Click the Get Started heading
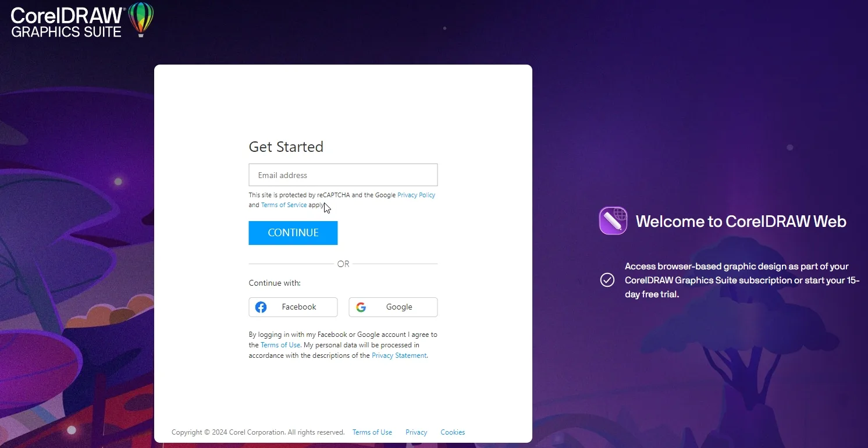The image size is (868, 448). coord(286,147)
